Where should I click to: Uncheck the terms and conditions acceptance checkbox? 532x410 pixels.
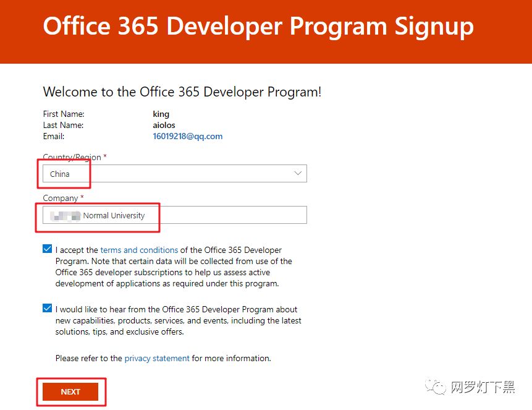48,249
